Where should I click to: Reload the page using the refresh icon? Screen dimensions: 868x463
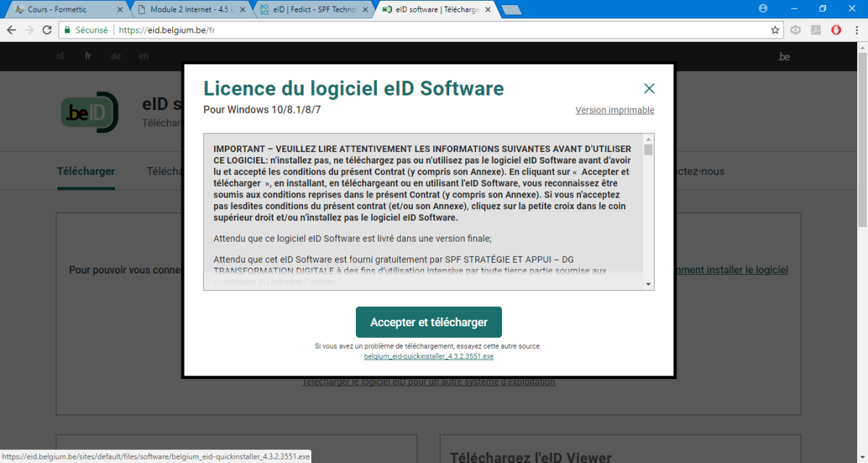tap(47, 30)
